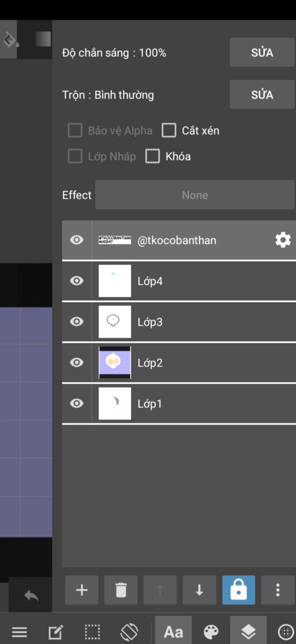Viewport: 296px width, 644px height.
Task: Switch to the layers panel tab
Action: tap(248, 632)
